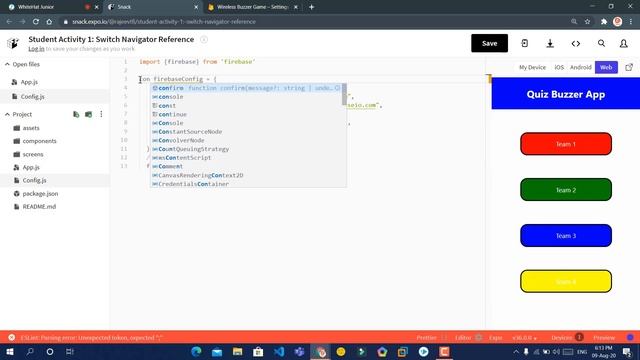Viewport: 640px width, 360px height.
Task: Choose the CountQueuingStrategy suggestion
Action: pyautogui.click(x=247, y=149)
